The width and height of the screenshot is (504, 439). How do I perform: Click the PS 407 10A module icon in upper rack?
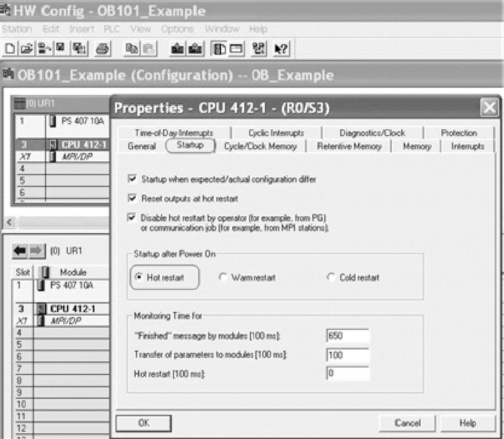coord(54,121)
